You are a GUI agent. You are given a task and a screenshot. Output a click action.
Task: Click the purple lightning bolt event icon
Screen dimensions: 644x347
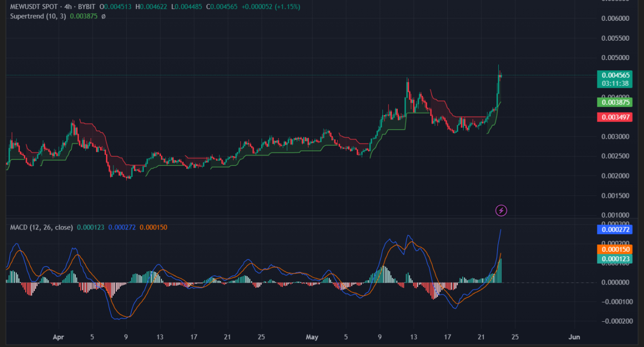501,211
